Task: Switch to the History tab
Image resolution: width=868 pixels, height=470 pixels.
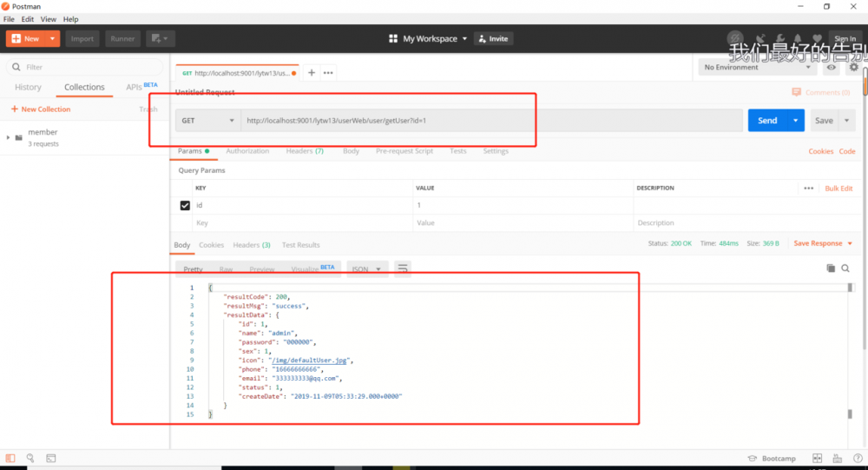Action: [29, 87]
